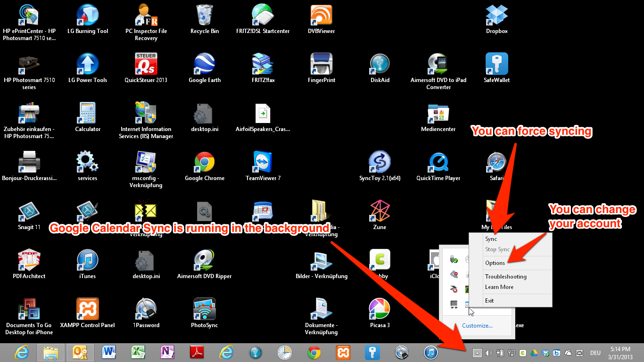Open the DEU input language selector
Viewport: 644px width, 362px height.
coord(595,353)
